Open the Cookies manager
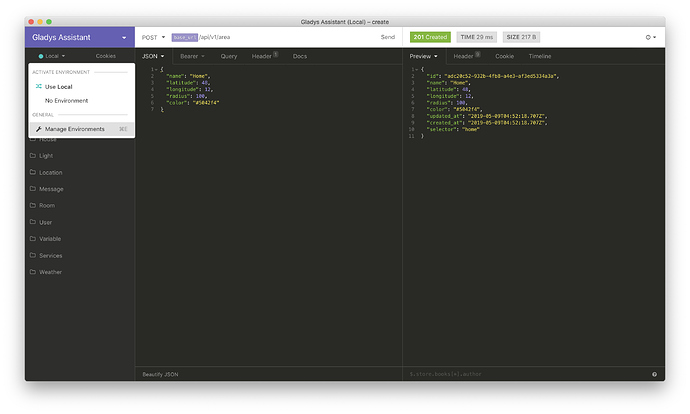The image size is (690, 414). (106, 56)
